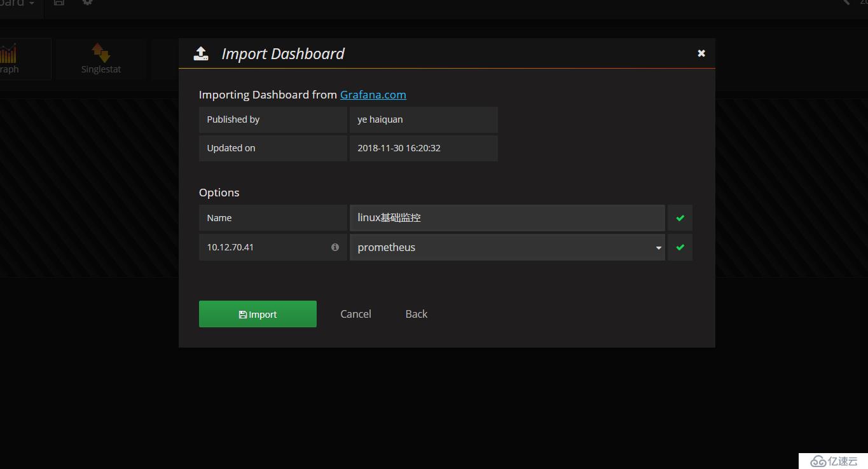Image resolution: width=868 pixels, height=469 pixels.
Task: Select the '2018-11-30 16:20:32' updated value
Action: click(x=424, y=148)
